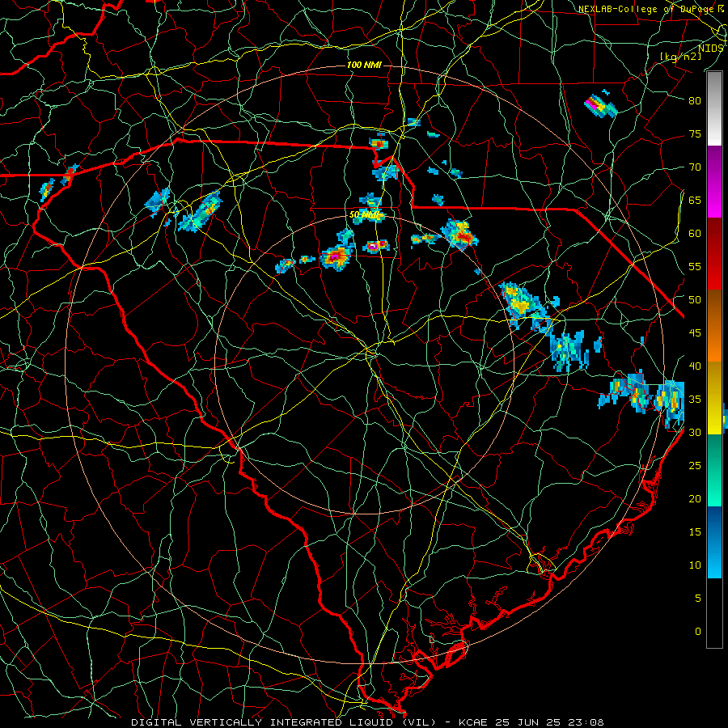This screenshot has height=728, width=728.
Task: Click the 75 value on the scale
Action: (x=695, y=133)
